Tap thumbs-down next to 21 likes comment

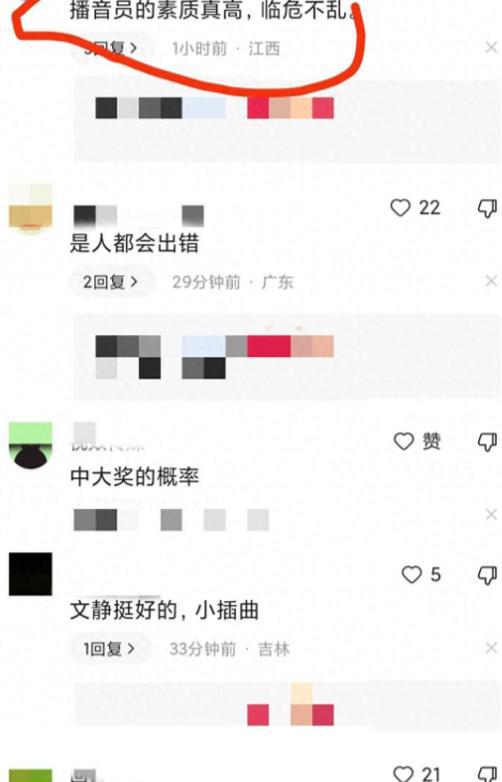point(487,774)
